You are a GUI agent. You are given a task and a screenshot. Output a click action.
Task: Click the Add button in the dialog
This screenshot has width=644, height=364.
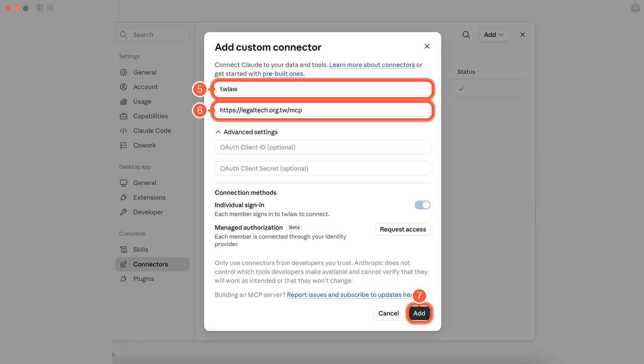click(419, 313)
